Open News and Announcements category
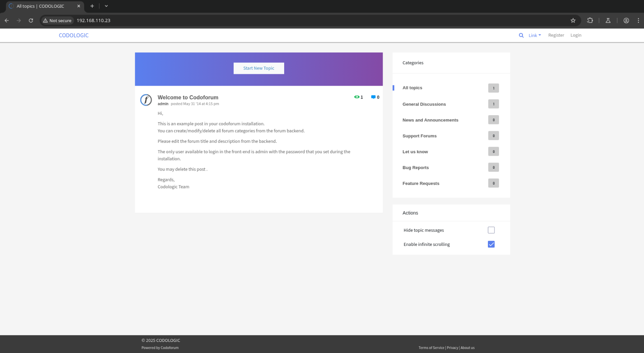644x353 pixels. [430, 120]
